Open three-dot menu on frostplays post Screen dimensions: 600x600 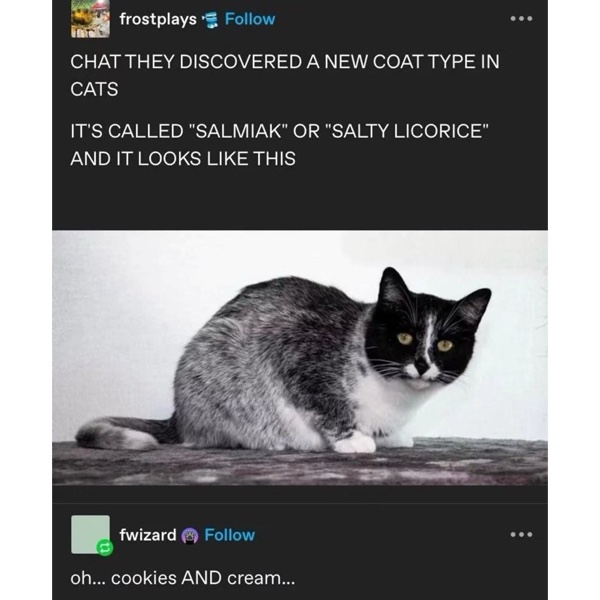(521, 19)
